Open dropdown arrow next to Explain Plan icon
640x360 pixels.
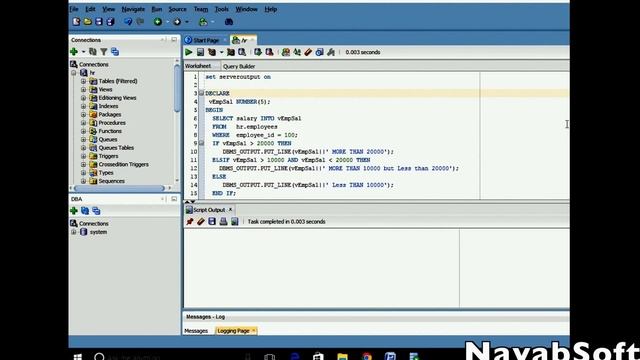point(221,52)
